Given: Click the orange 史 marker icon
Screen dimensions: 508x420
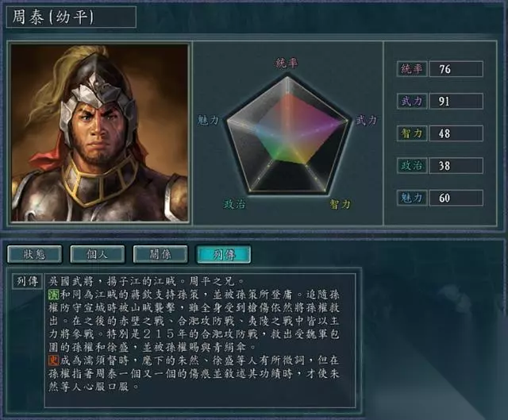Looking at the screenshot, I should coord(53,360).
